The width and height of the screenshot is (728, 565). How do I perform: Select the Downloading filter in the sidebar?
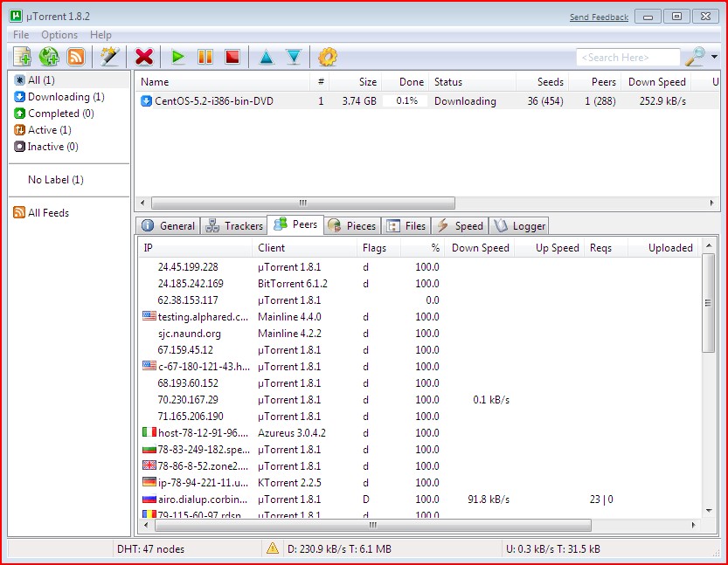(59, 96)
